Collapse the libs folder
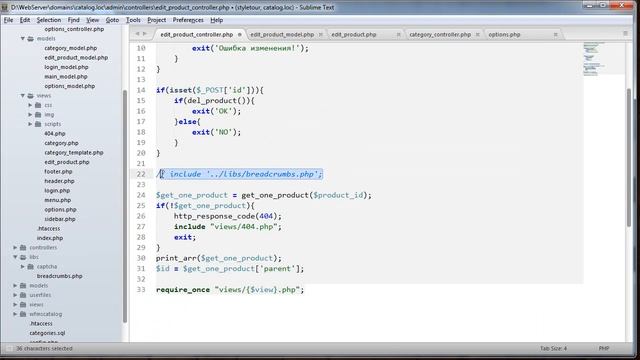Viewport: 640px width, 360px height. (x=15, y=257)
